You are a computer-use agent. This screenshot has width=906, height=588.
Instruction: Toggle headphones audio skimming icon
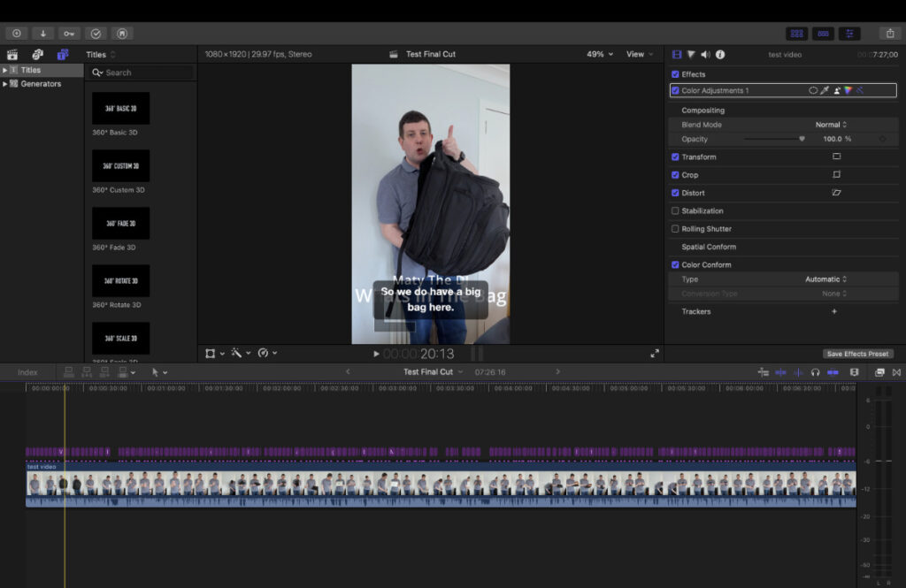(815, 372)
